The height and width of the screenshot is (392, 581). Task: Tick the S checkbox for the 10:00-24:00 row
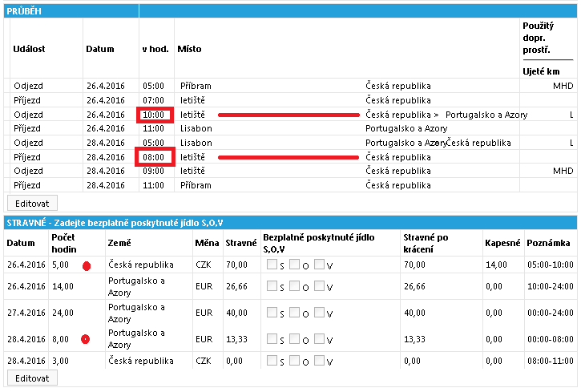point(272,285)
